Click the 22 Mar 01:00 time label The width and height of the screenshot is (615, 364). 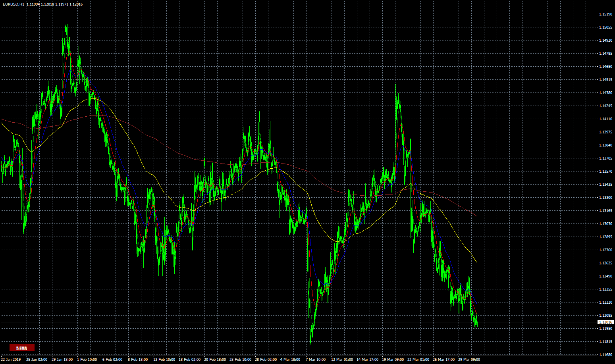pyautogui.click(x=418, y=360)
